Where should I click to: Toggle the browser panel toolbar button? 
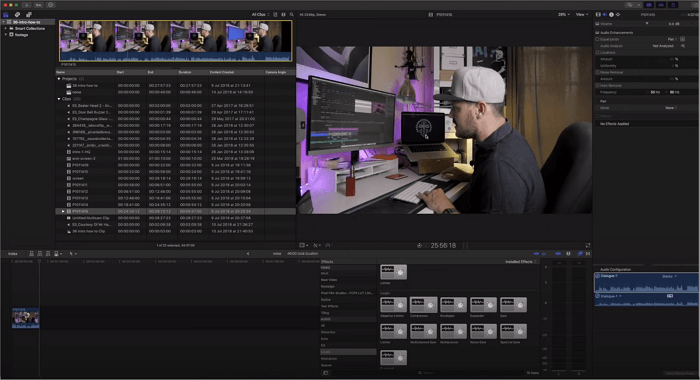649,5
